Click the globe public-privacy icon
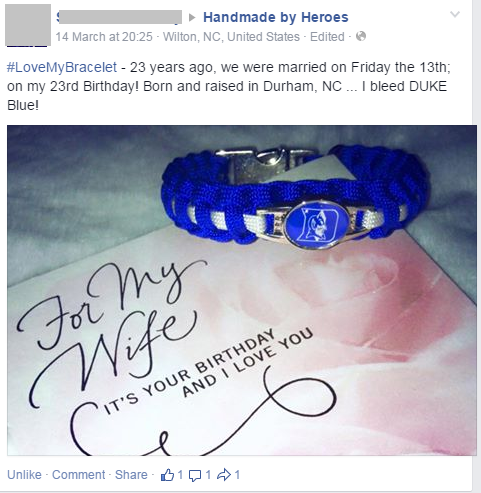The width and height of the screenshot is (481, 493). tap(361, 36)
